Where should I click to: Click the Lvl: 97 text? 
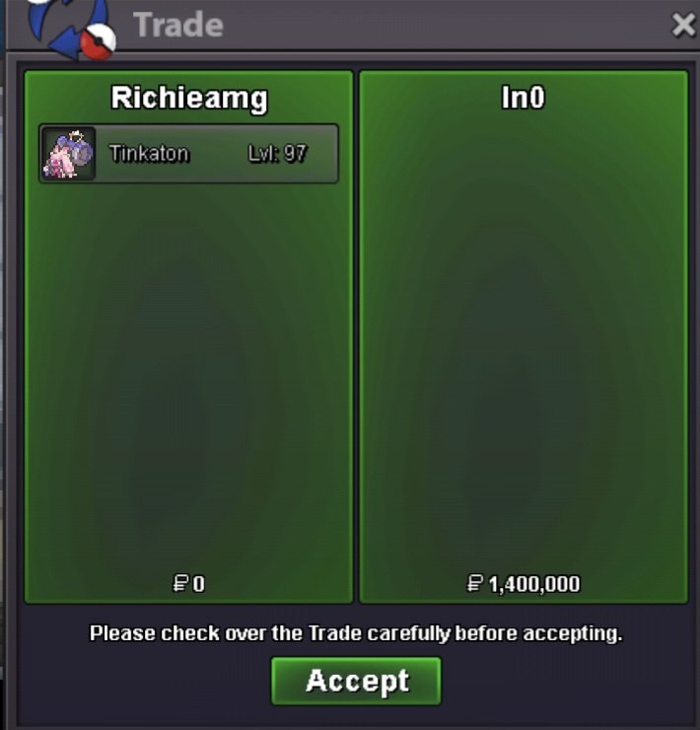pos(277,153)
